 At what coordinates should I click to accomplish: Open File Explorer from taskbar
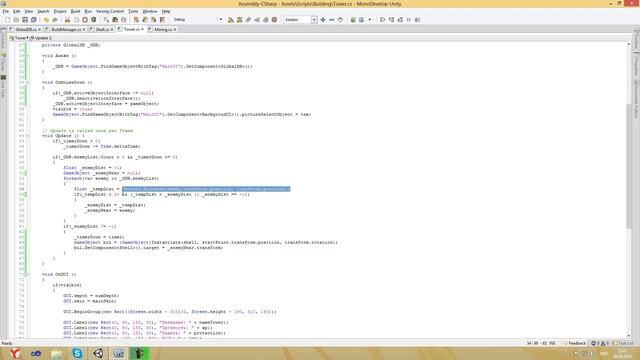click(x=56, y=353)
